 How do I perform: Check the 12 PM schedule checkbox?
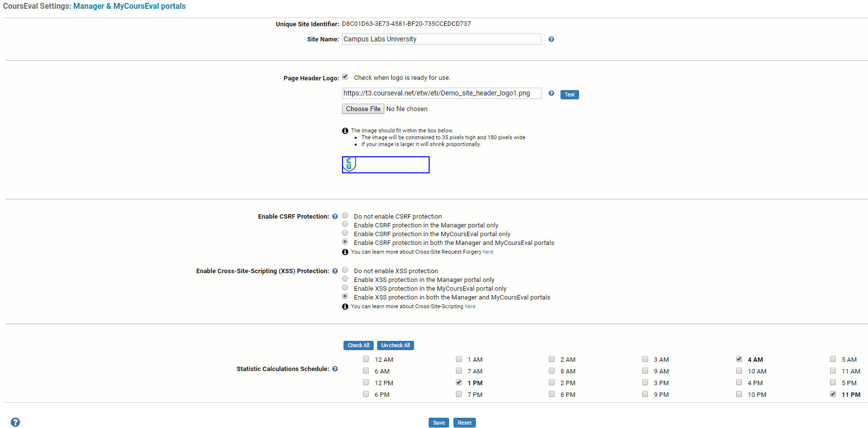tap(366, 383)
